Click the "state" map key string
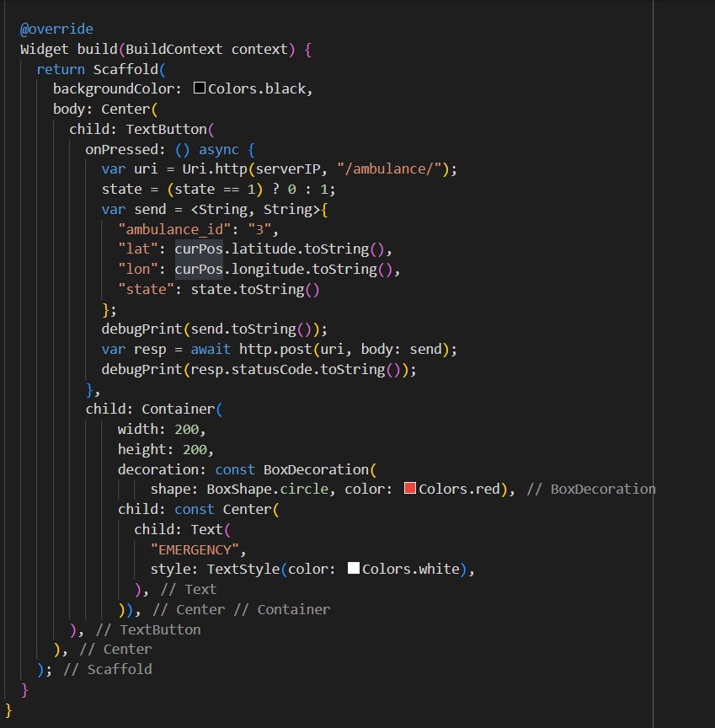The height and width of the screenshot is (728, 715). [x=147, y=289]
